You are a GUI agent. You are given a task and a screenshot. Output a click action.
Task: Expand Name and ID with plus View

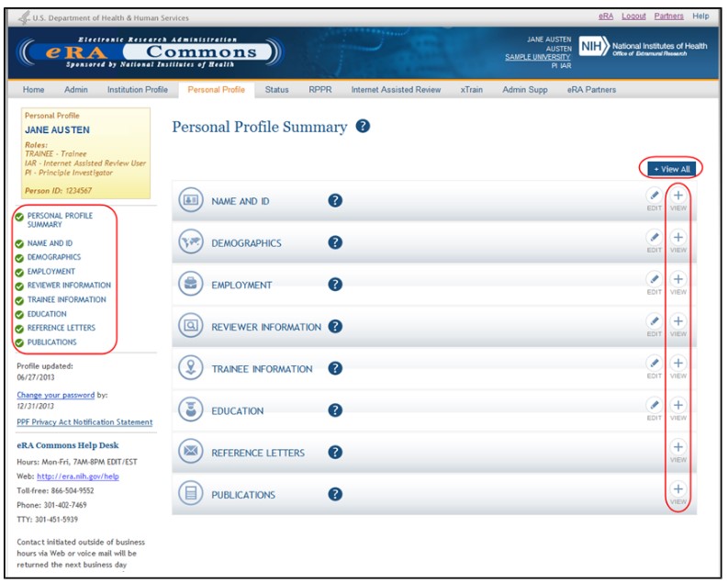pos(678,199)
